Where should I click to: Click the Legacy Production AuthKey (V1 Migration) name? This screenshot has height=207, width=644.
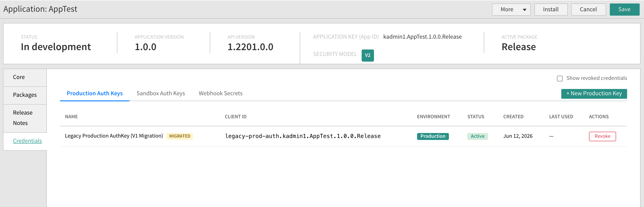point(114,136)
